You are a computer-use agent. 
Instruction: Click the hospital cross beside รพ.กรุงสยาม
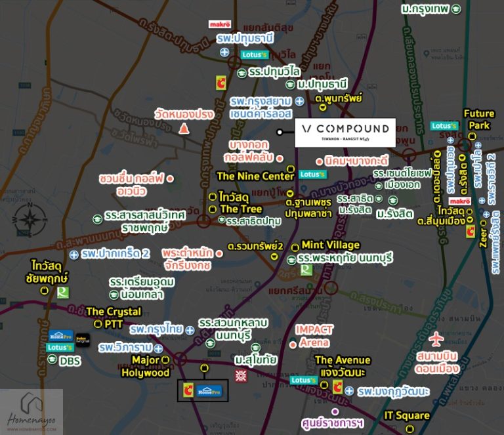(299, 101)
